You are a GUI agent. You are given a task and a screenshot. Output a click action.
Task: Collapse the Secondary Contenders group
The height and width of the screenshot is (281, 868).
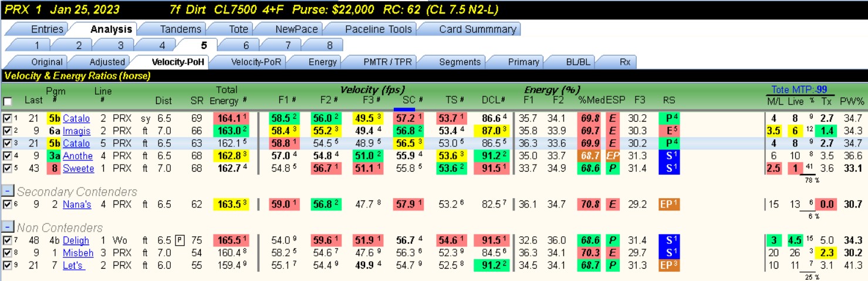pyautogui.click(x=8, y=192)
